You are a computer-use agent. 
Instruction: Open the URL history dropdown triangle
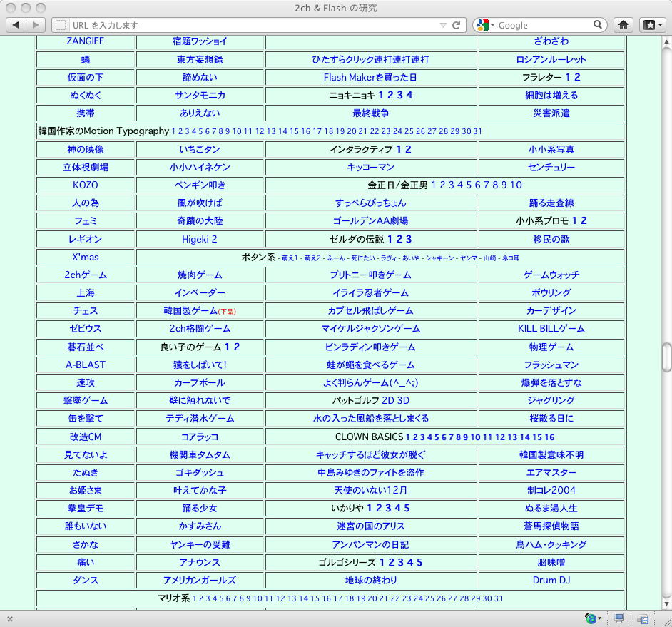(443, 25)
